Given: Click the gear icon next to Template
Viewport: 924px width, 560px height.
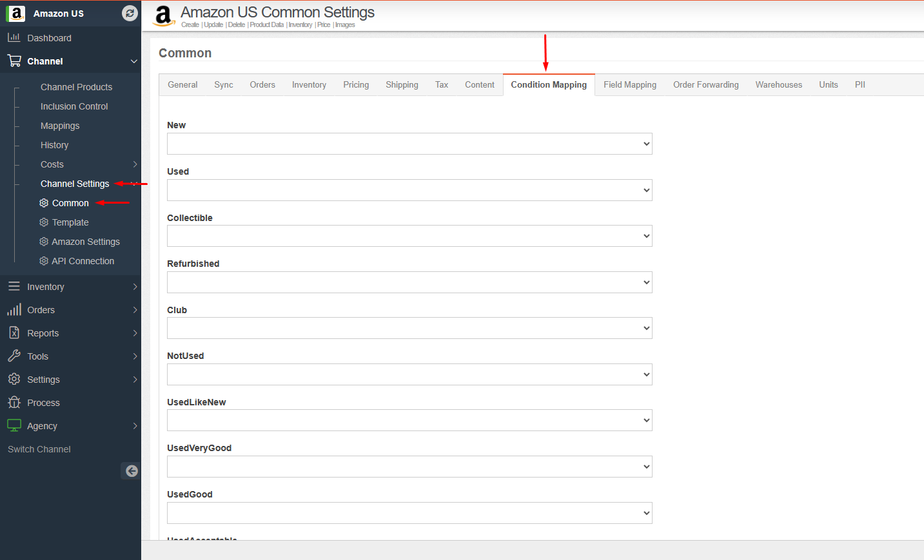Looking at the screenshot, I should 44,222.
